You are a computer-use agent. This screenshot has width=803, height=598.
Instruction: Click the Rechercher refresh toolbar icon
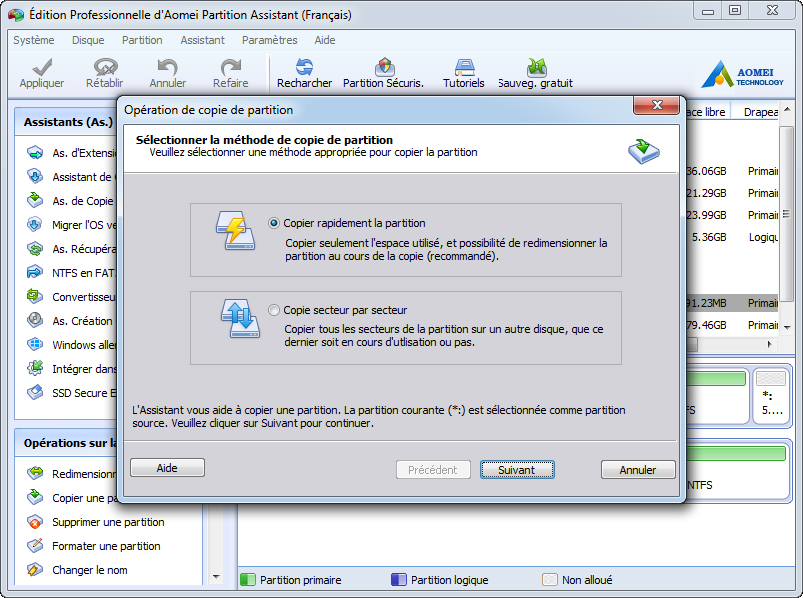point(303,65)
